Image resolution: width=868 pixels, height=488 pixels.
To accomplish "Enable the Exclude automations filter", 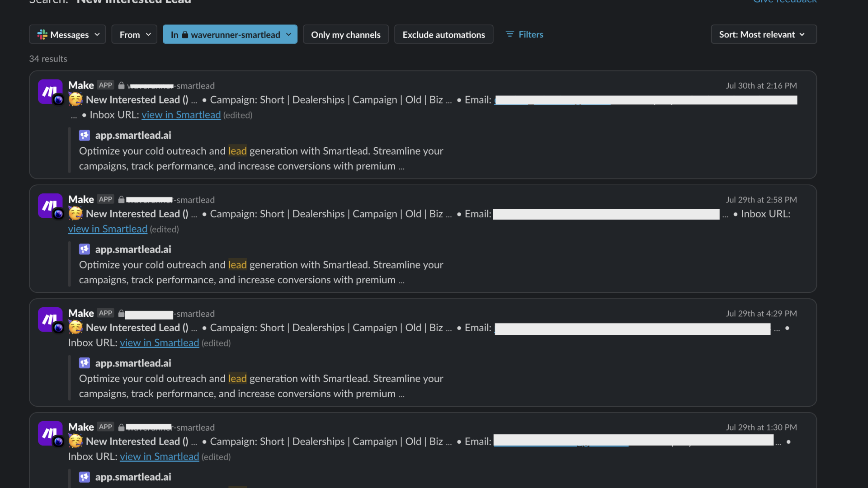I will [443, 34].
